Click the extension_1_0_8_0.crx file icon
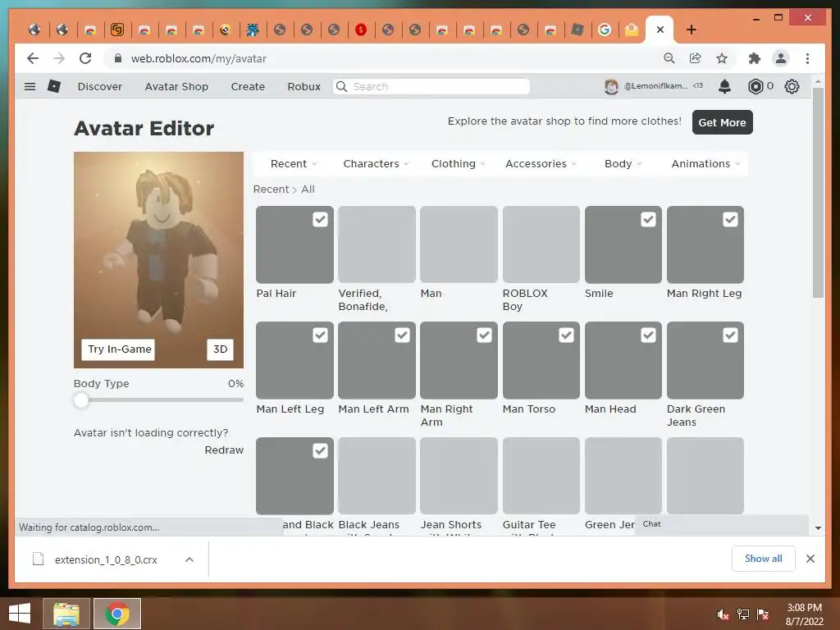The width and height of the screenshot is (840, 630). point(38,559)
